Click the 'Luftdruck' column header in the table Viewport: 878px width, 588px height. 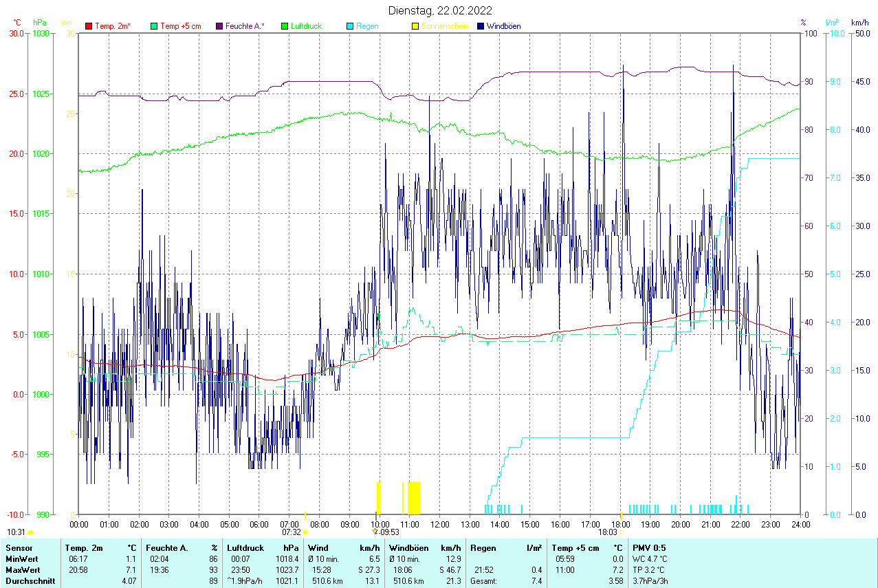tap(245, 548)
